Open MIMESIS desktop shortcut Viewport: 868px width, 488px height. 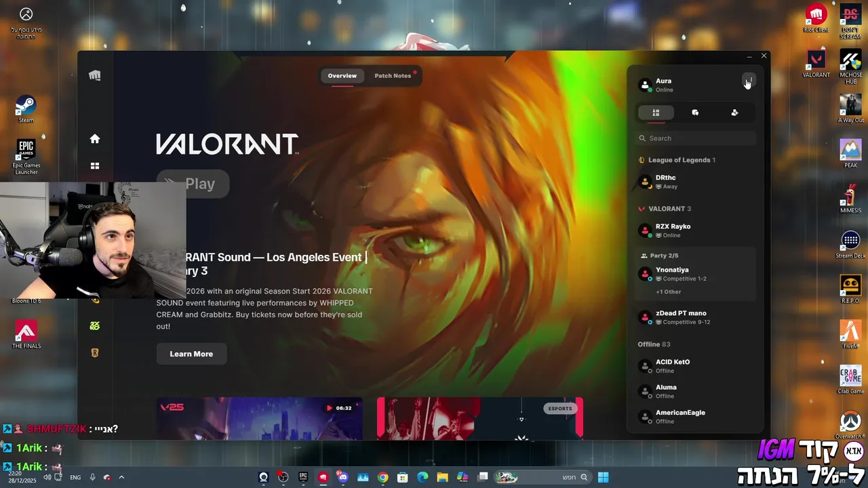click(850, 199)
